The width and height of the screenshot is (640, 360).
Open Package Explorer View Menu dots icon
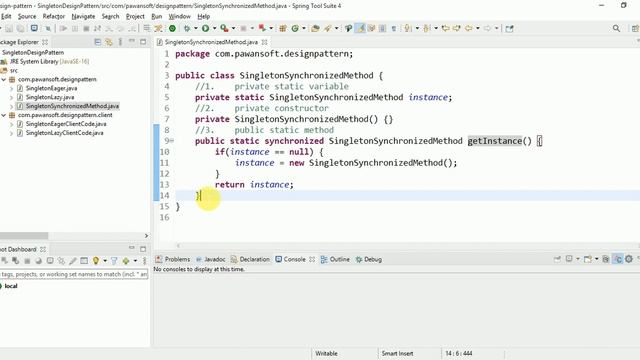click(x=120, y=42)
